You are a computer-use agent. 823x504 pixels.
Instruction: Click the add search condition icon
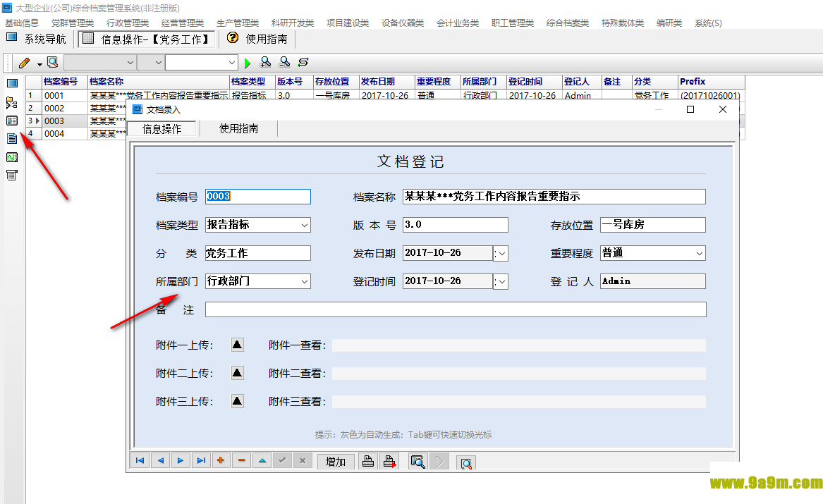(x=266, y=63)
